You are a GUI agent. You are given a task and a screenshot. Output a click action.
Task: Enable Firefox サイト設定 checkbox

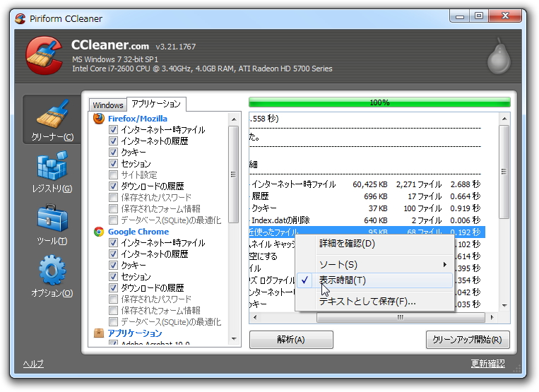coord(113,175)
